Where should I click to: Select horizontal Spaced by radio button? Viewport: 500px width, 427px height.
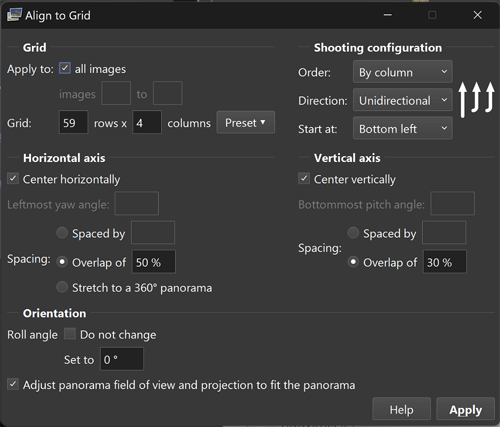(x=62, y=233)
